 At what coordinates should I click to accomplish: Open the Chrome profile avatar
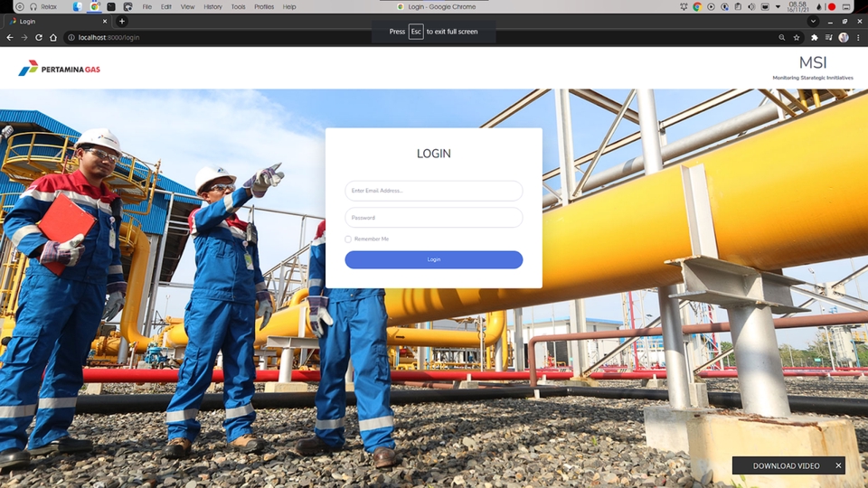pos(843,38)
